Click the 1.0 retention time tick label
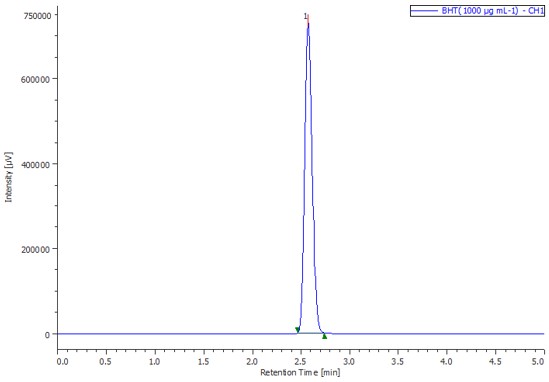Image resolution: width=549 pixels, height=382 pixels. [x=154, y=362]
